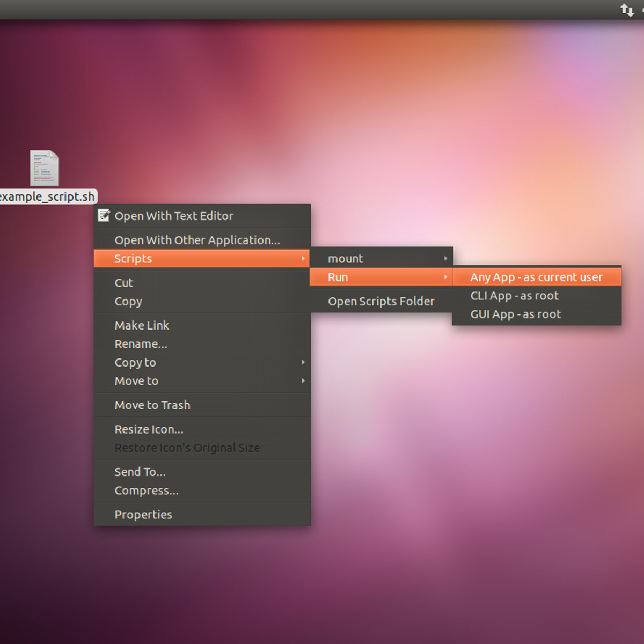
Task: Click the network indicator in top panel
Action: 627,10
